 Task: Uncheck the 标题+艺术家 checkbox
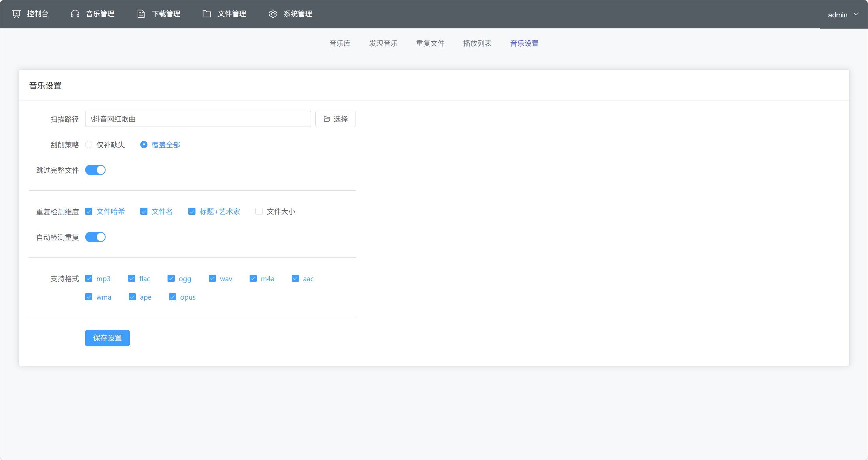(x=192, y=211)
